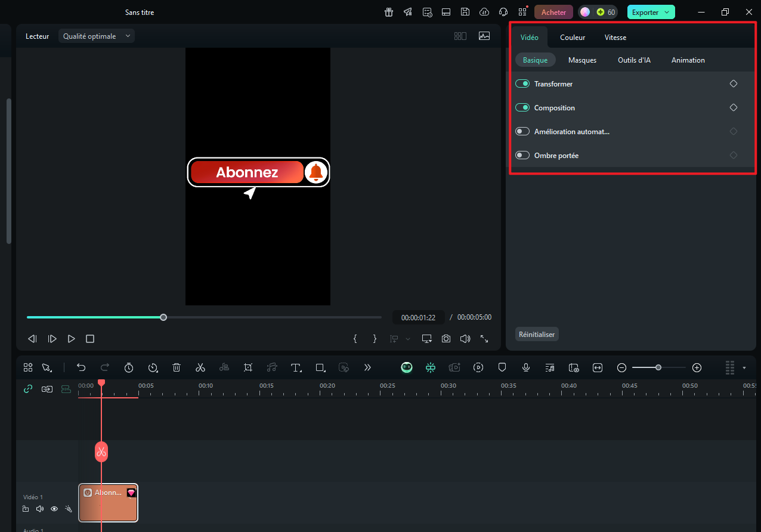The image size is (761, 532).
Task: Mute the Vidéo 1 track
Action: point(40,509)
